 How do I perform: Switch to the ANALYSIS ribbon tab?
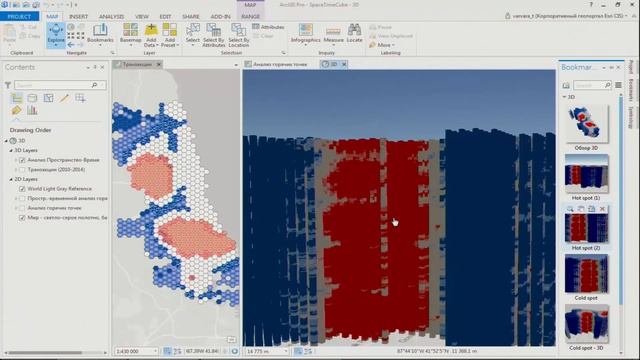point(111,16)
